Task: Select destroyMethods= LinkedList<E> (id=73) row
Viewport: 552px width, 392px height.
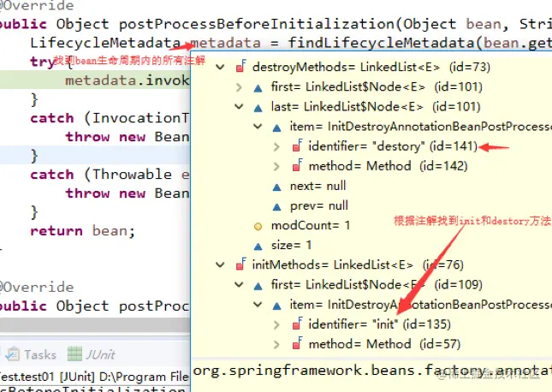Action: coord(371,67)
